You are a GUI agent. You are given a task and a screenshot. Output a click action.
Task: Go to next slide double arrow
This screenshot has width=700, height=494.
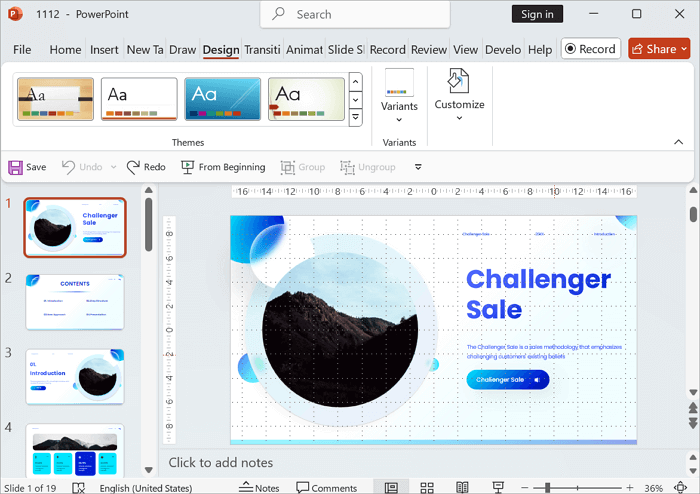click(693, 423)
